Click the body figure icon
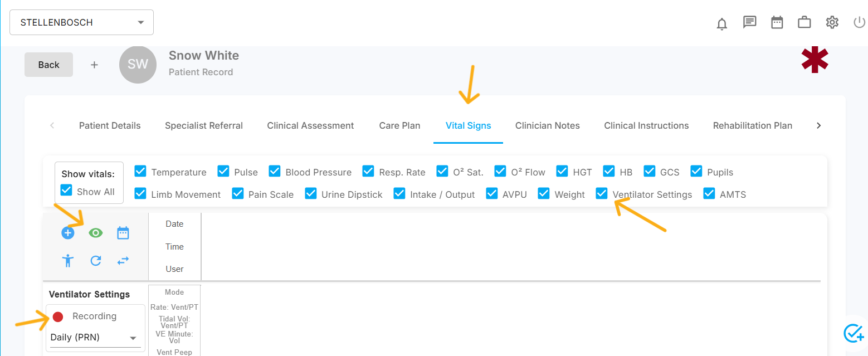 68,260
